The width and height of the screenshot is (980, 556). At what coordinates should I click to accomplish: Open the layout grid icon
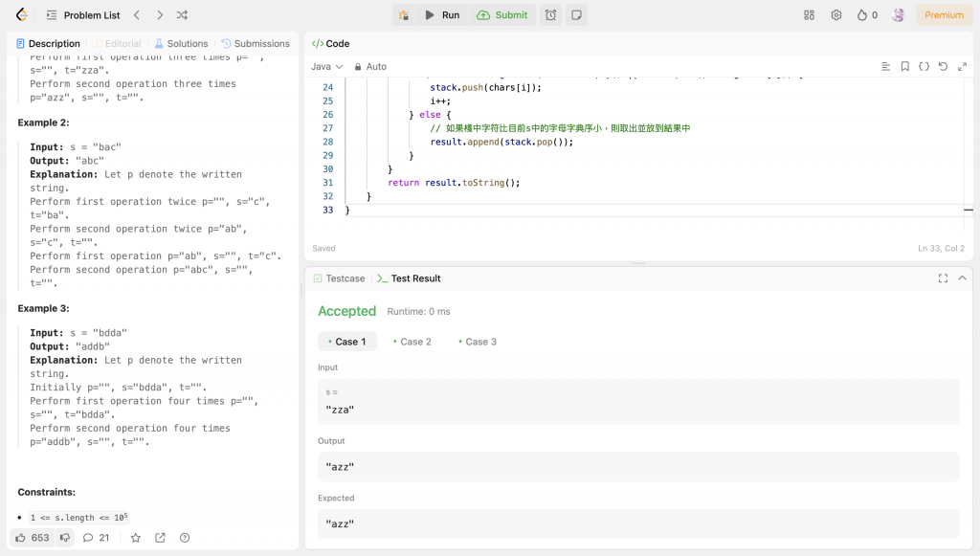tap(809, 15)
